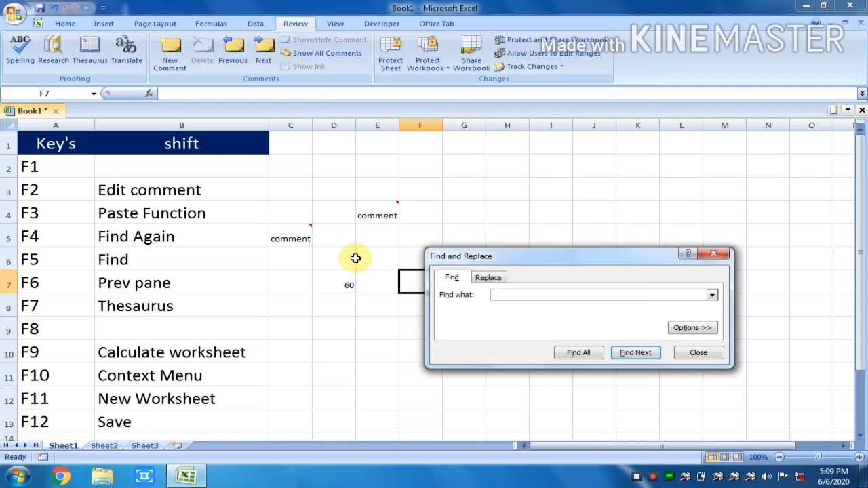Select cell with Calculate worksheet
Screen dimensions: 868x488
click(182, 352)
